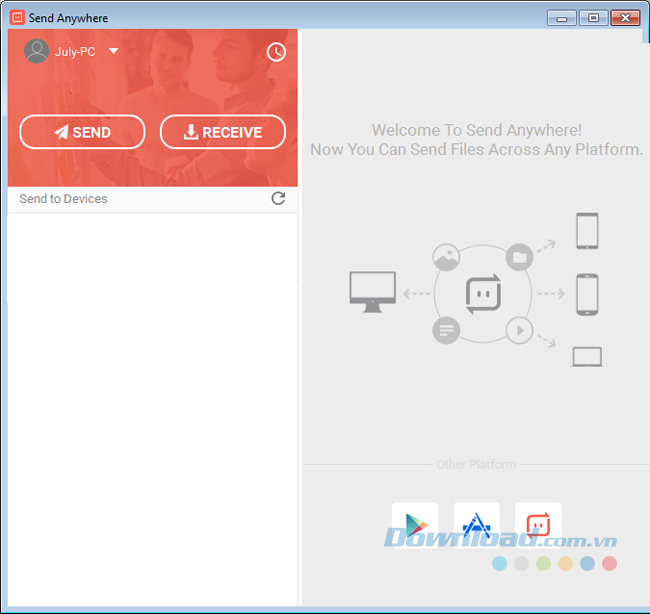Refresh the Send to Devices list

click(x=278, y=198)
